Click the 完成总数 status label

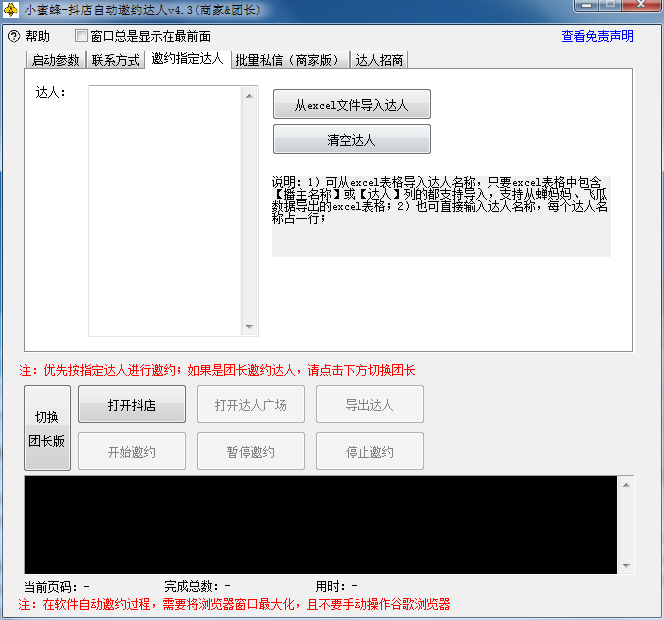point(197,587)
